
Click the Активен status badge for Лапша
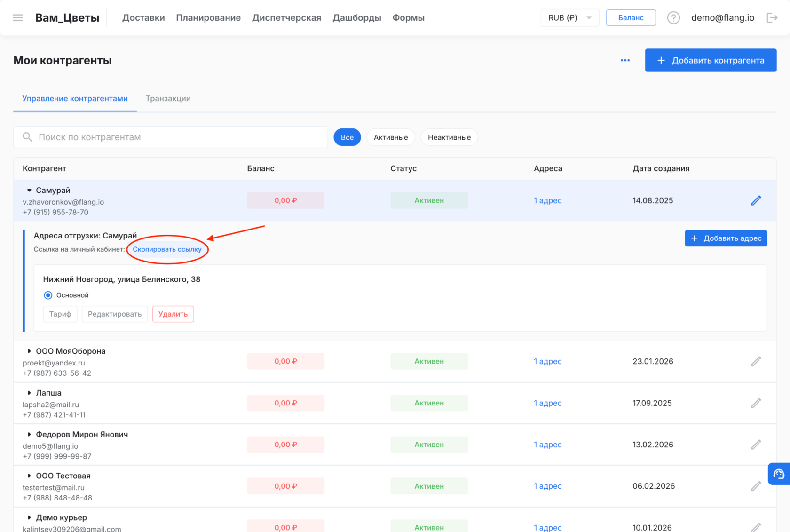coord(429,403)
